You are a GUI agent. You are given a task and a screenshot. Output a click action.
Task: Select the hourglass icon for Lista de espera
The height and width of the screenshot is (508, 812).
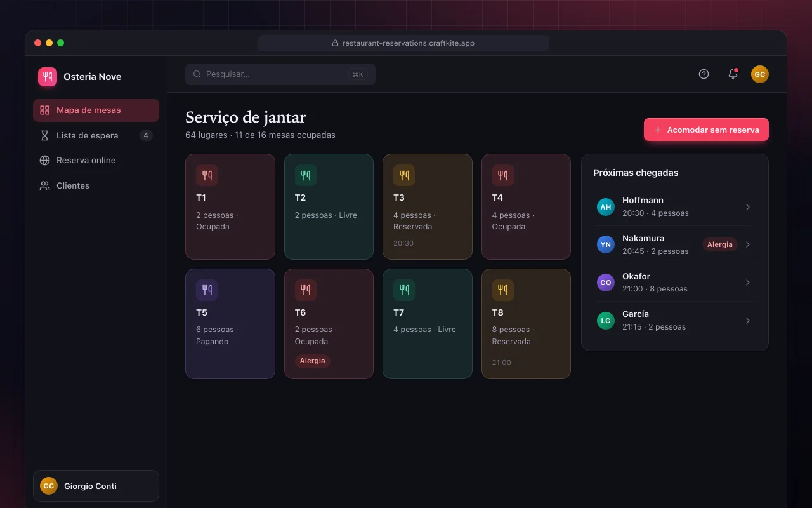[x=44, y=135]
